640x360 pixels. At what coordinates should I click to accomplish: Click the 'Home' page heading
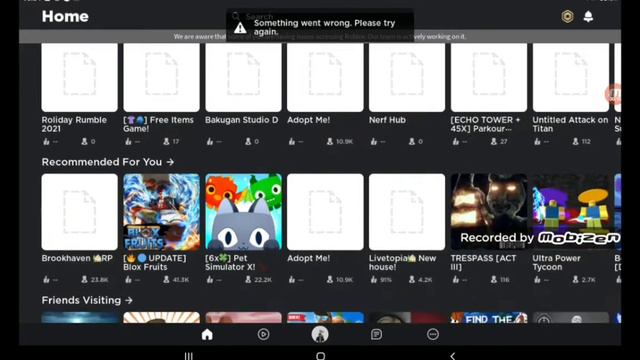click(65, 16)
